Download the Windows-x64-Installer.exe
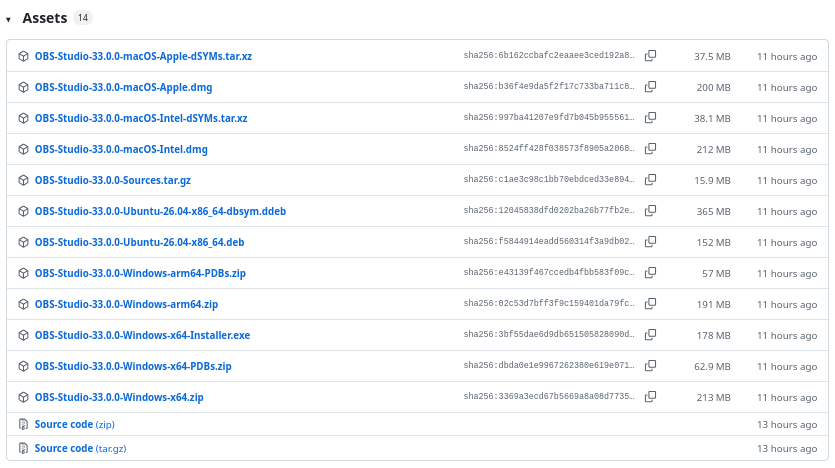Image resolution: width=835 pixels, height=468 pixels. coord(142,335)
